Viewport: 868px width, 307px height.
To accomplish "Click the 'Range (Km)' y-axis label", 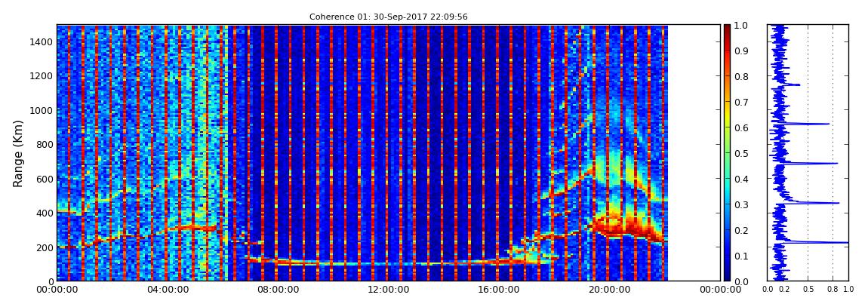I will point(18,153).
